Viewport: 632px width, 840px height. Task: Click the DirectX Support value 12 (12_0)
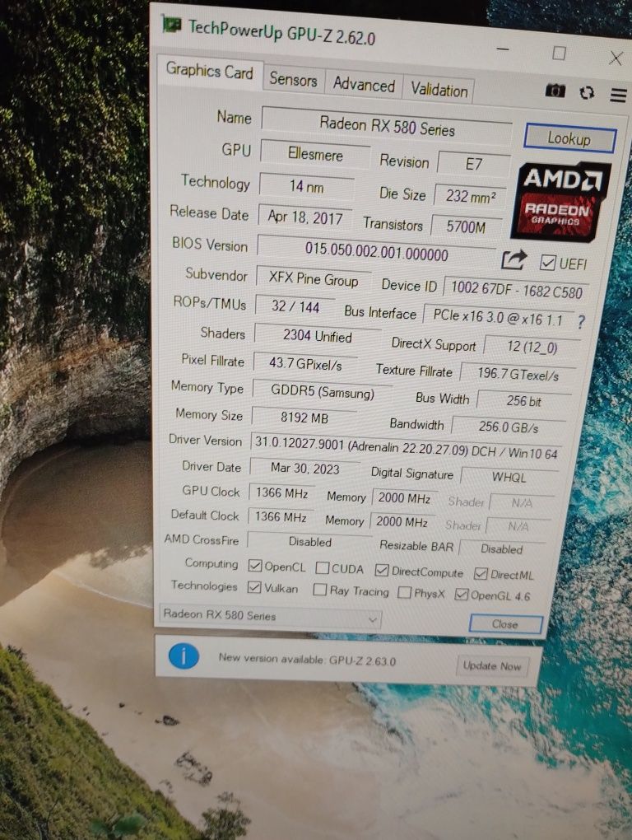coord(532,348)
